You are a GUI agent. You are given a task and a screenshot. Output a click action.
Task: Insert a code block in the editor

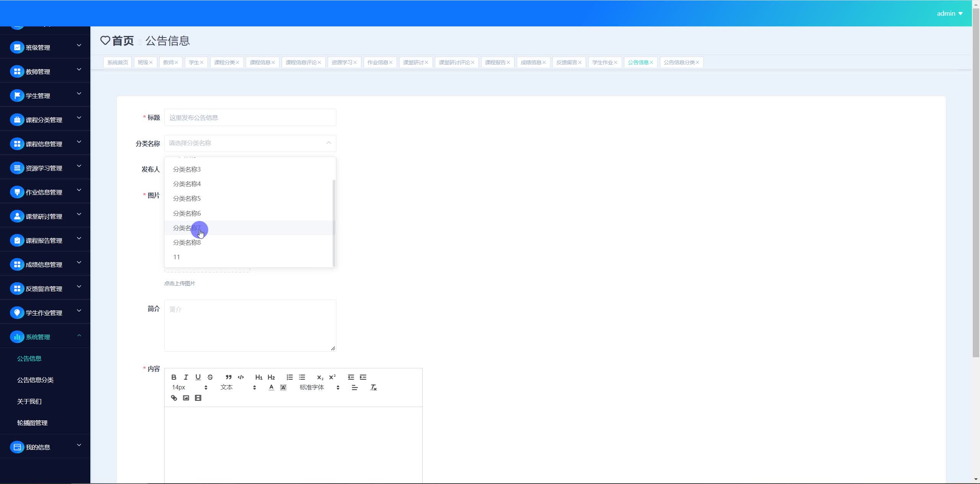(x=241, y=377)
